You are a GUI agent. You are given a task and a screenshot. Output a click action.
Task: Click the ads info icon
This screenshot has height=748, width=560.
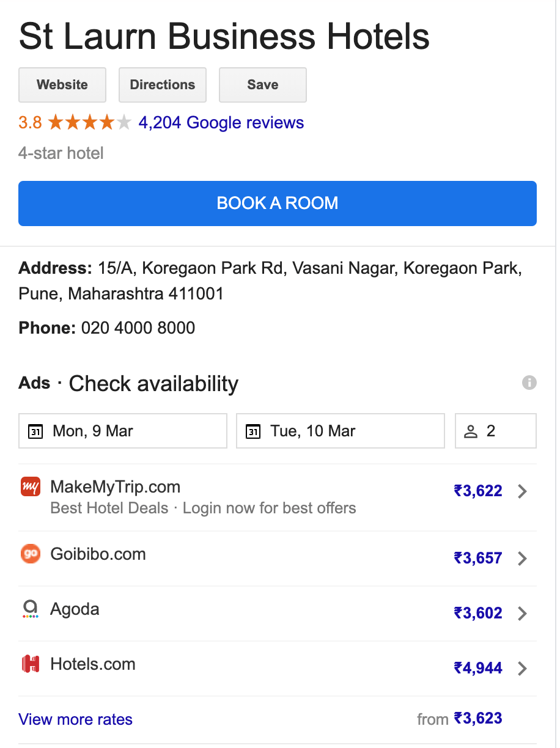[x=529, y=383]
